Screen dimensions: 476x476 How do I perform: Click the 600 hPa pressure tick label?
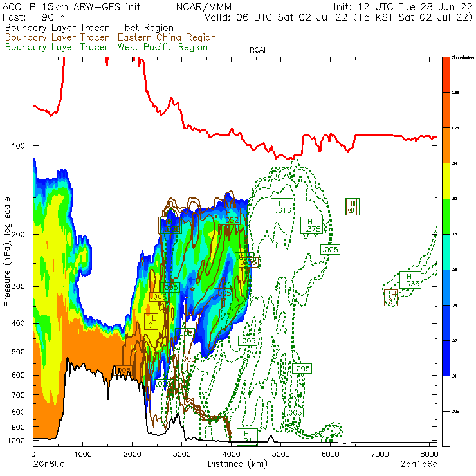18,375
